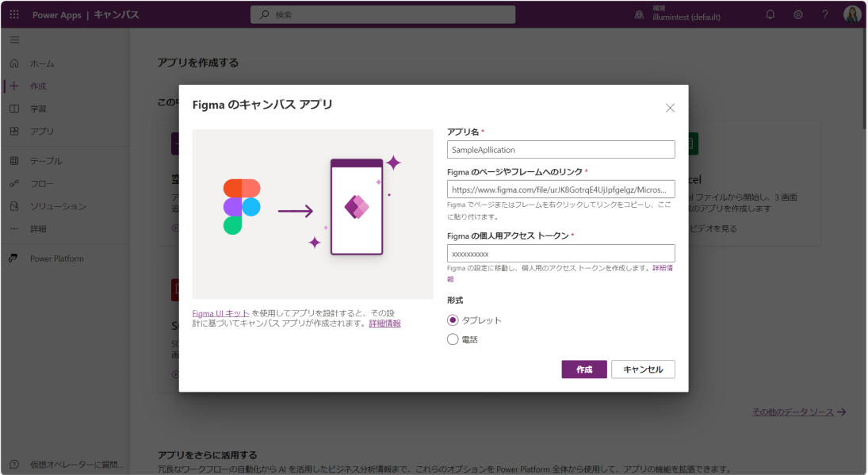Click the virtual operator help icon
The height and width of the screenshot is (475, 868).
click(x=14, y=465)
